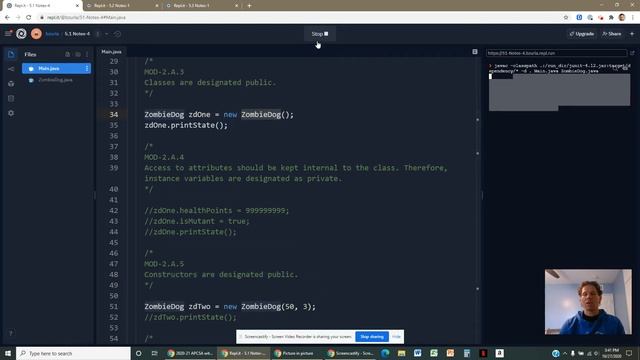Viewport: 640px width, 360px height.
Task: Add a new folder in Files panel
Action: coord(78,54)
